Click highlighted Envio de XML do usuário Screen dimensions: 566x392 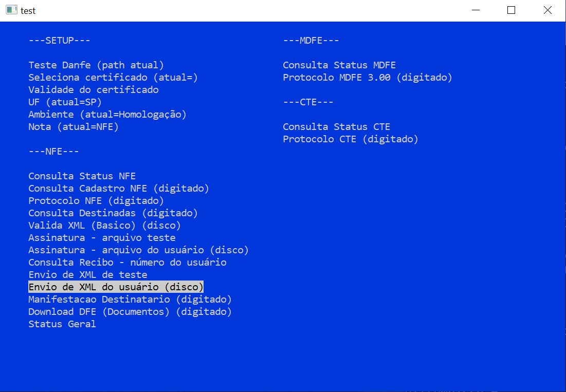116,287
